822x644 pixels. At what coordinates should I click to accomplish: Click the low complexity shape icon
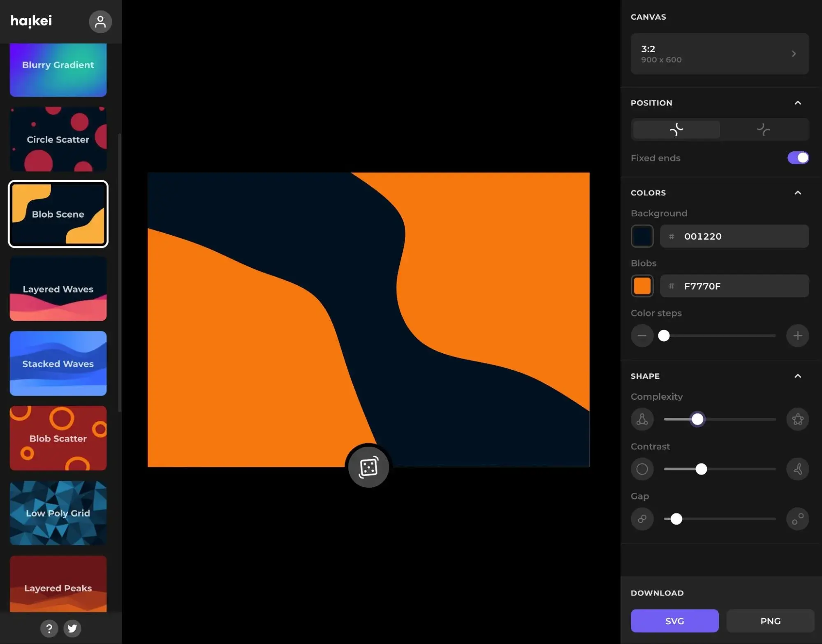tap(642, 419)
